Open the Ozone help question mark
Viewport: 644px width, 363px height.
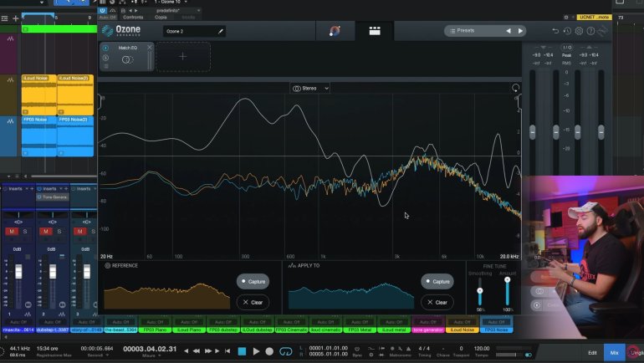click(590, 31)
